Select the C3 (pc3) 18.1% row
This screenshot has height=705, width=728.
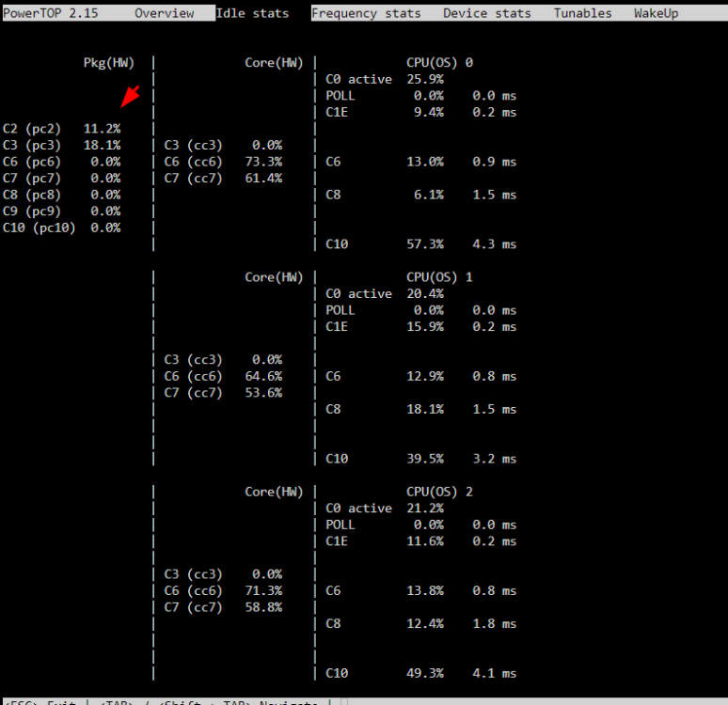(62, 146)
